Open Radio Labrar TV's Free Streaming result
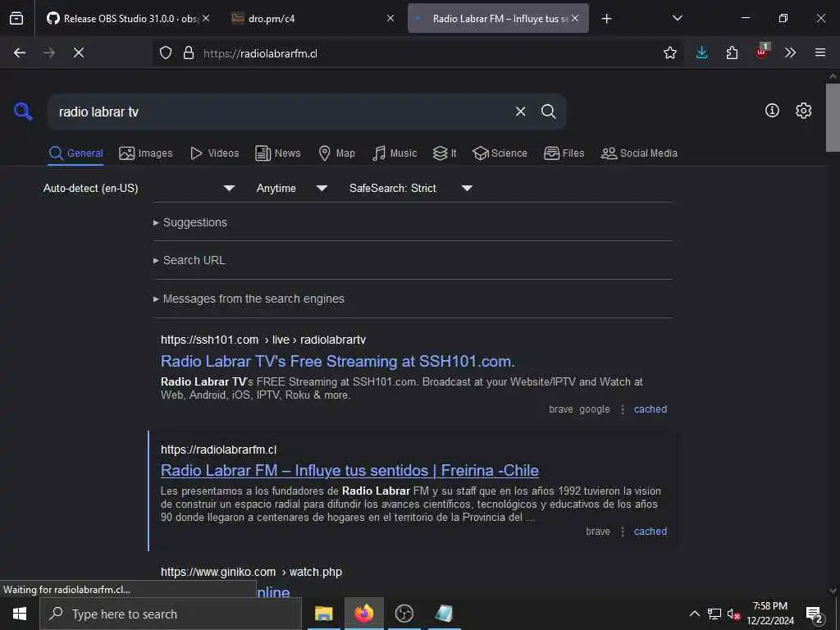 tap(337, 361)
